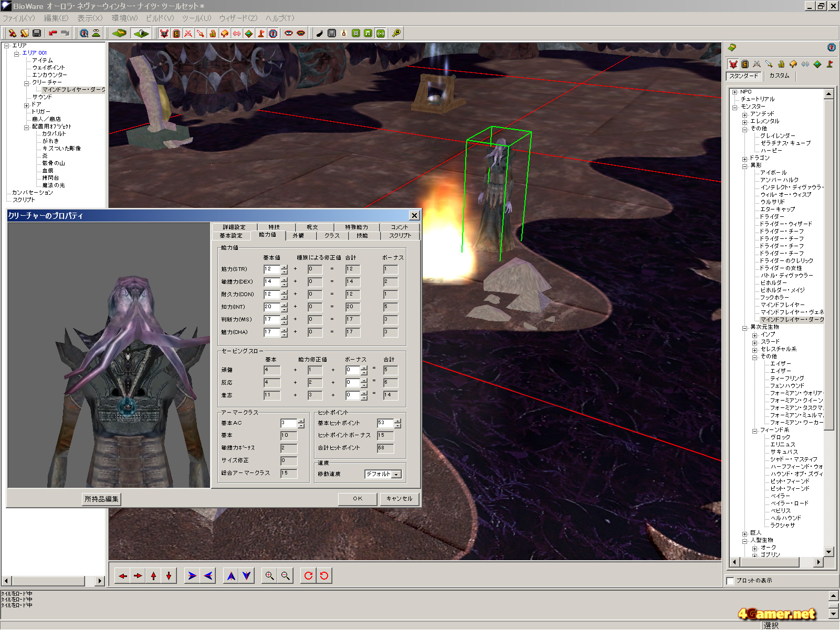Screen dimensions: 840x630
Task: Collapse the 異形 tree node
Action: (744, 166)
